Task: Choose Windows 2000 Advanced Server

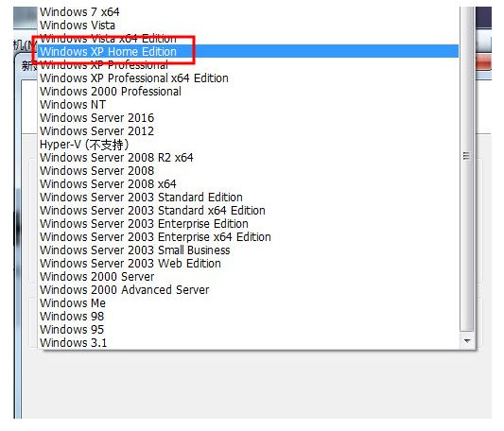Action: [248, 289]
